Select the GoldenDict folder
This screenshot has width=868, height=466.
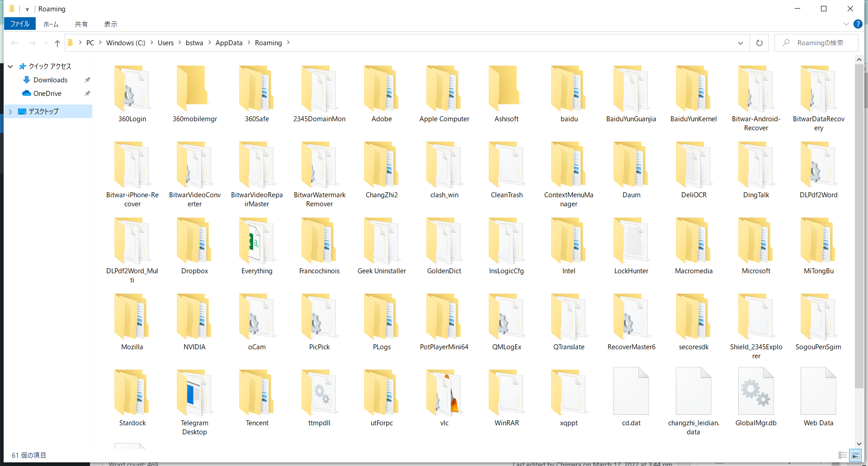click(x=444, y=246)
